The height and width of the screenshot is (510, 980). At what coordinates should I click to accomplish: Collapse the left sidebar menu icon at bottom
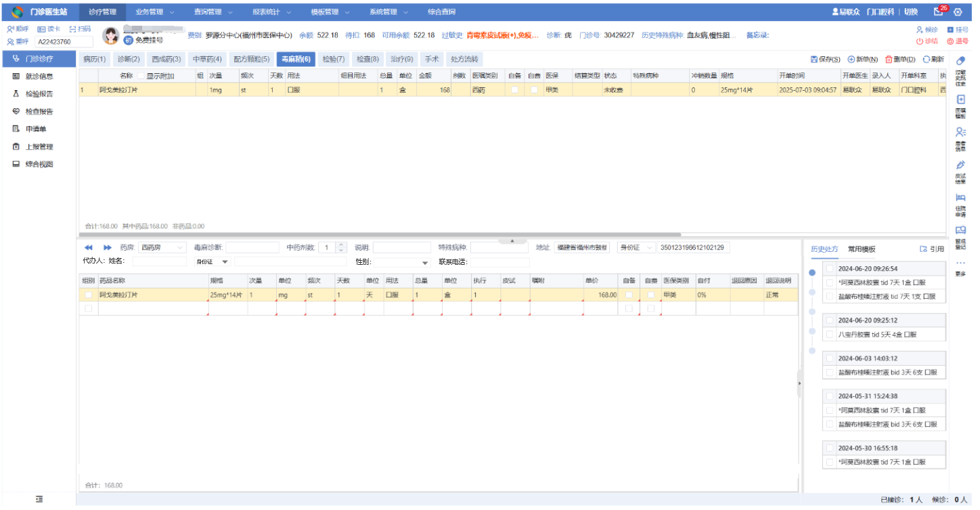tap(39, 499)
